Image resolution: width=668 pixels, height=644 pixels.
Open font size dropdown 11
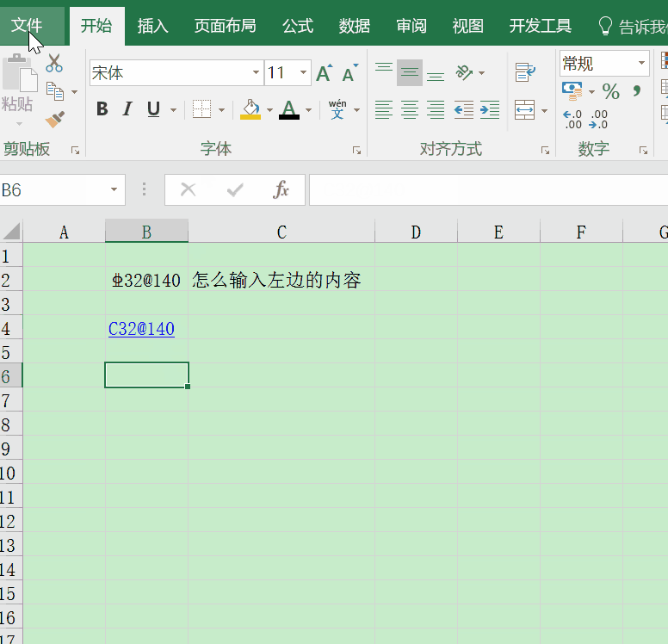click(303, 72)
